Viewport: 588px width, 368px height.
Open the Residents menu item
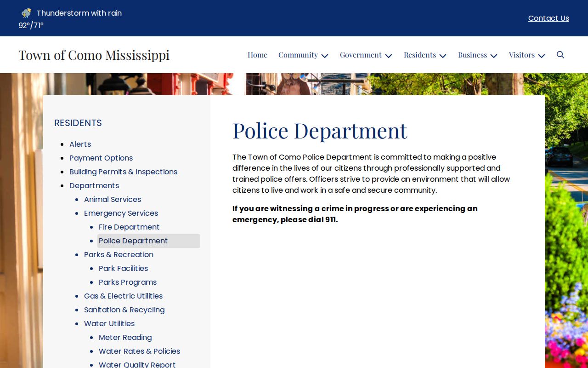tap(420, 55)
